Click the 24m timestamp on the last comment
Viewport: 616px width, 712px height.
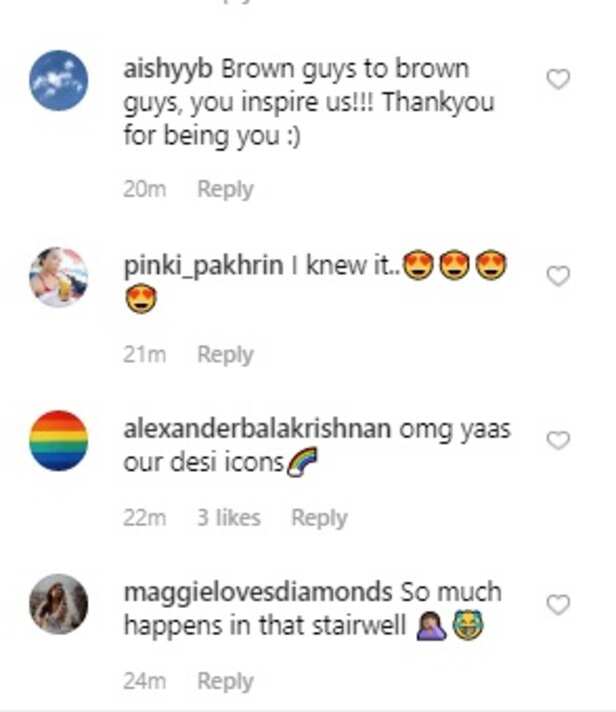[x=145, y=681]
